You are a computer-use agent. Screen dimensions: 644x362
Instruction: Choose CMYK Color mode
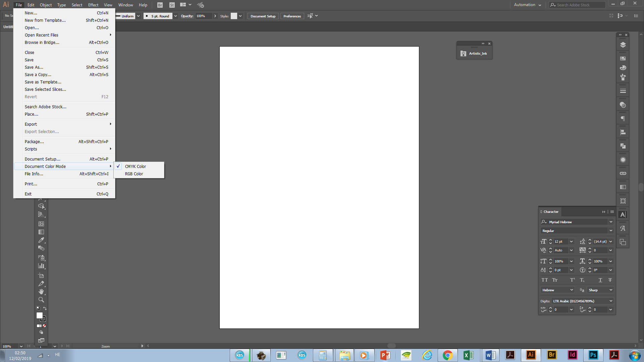pos(136,167)
